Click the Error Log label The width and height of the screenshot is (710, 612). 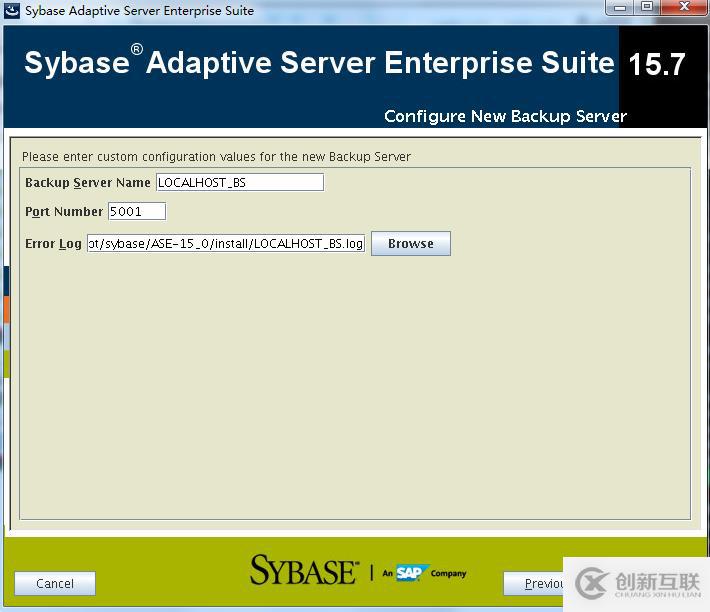coord(53,244)
